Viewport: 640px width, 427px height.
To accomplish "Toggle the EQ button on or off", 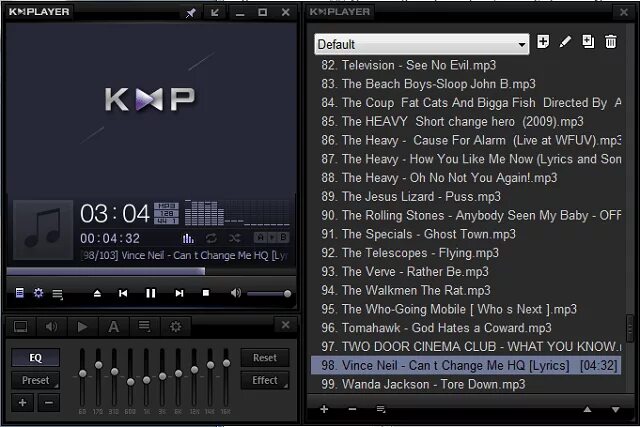I will coord(36,358).
